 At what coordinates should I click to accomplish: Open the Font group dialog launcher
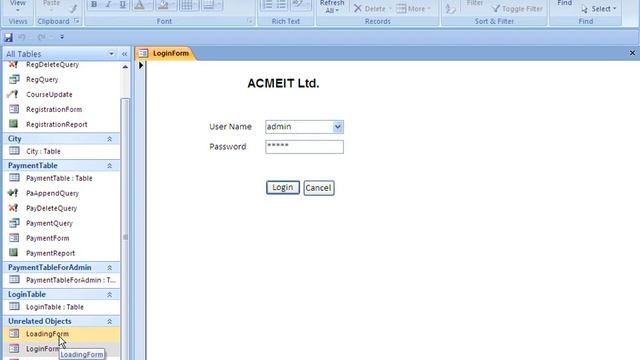tap(249, 21)
